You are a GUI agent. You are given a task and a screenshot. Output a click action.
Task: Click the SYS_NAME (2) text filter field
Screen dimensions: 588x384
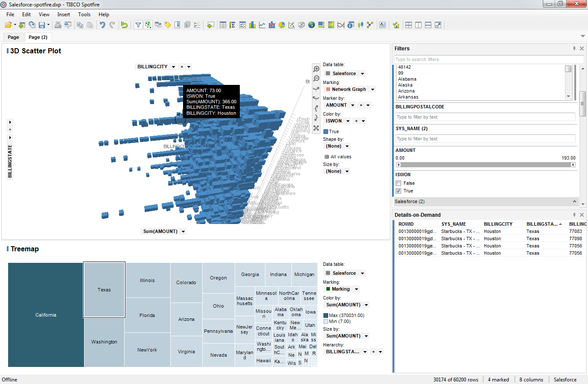click(x=486, y=139)
